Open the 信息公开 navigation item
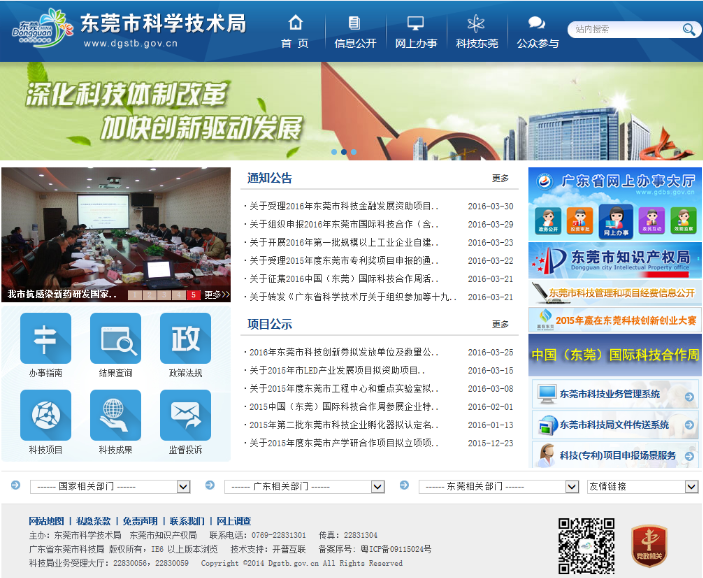 [354, 32]
